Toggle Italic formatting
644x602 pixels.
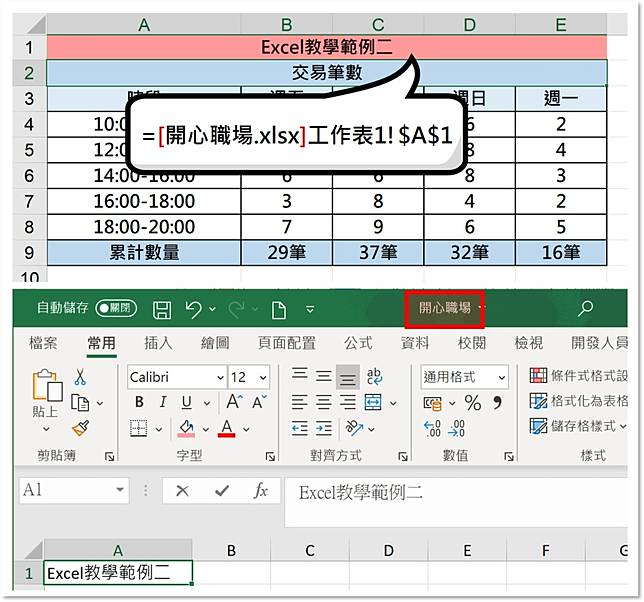[x=159, y=403]
